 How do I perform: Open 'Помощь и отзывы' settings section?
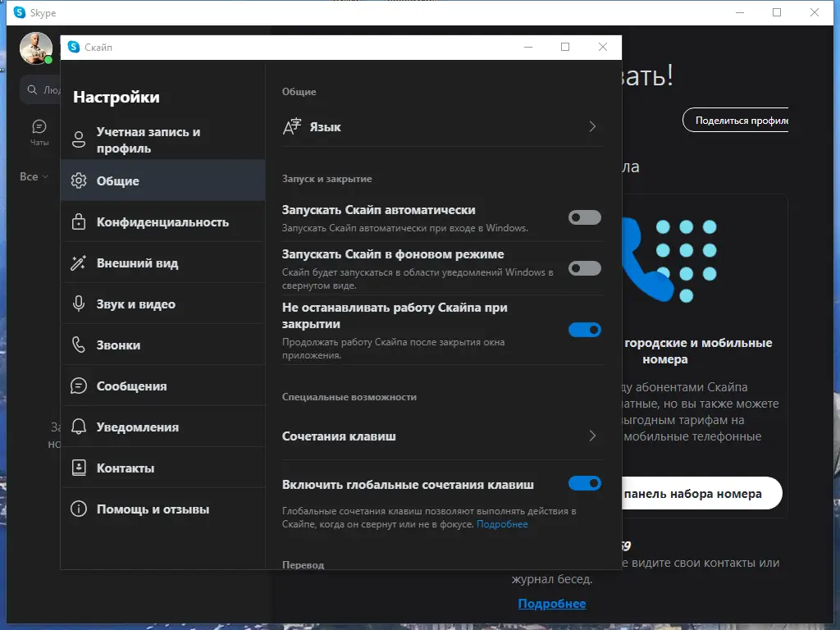coord(163,509)
